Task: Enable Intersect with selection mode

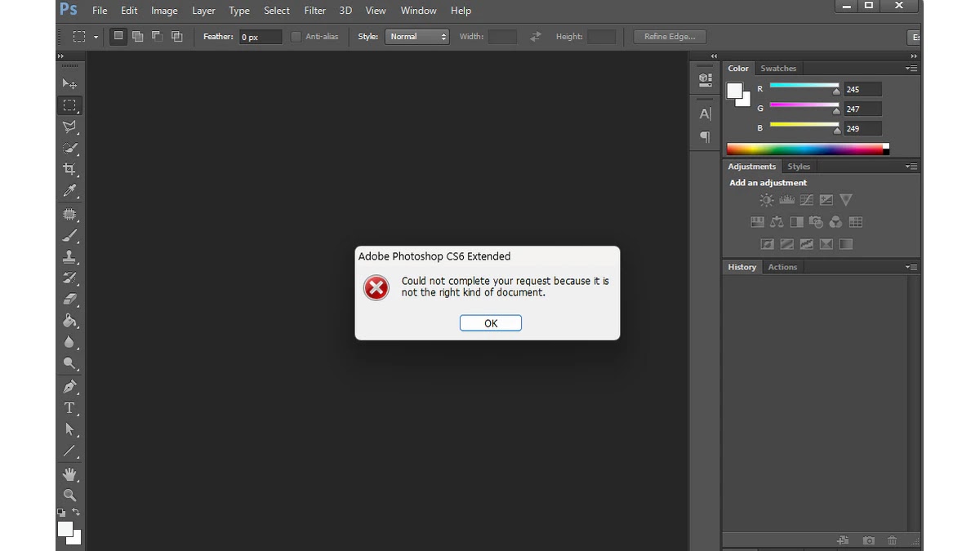Action: click(x=176, y=36)
